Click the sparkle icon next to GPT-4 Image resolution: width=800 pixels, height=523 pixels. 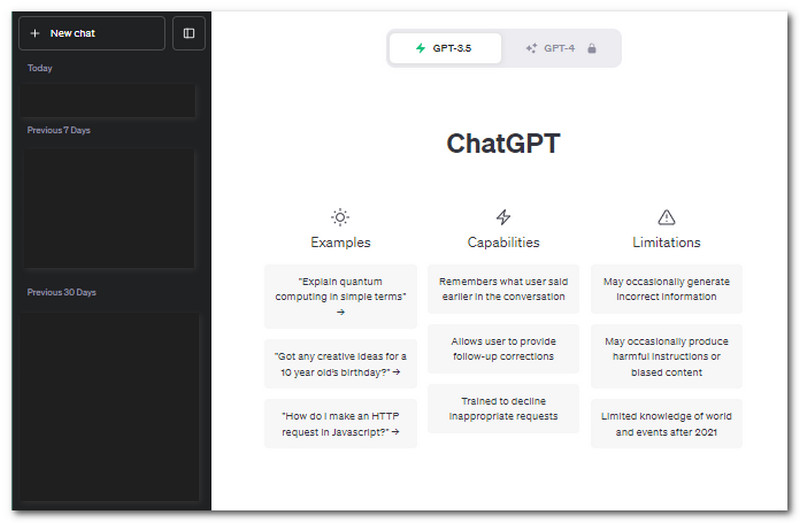point(531,48)
